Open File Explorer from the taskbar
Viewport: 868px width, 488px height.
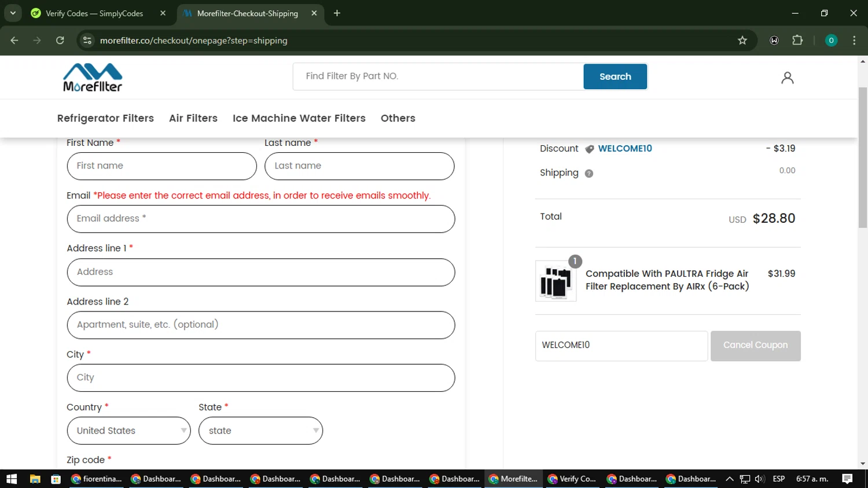(x=35, y=479)
